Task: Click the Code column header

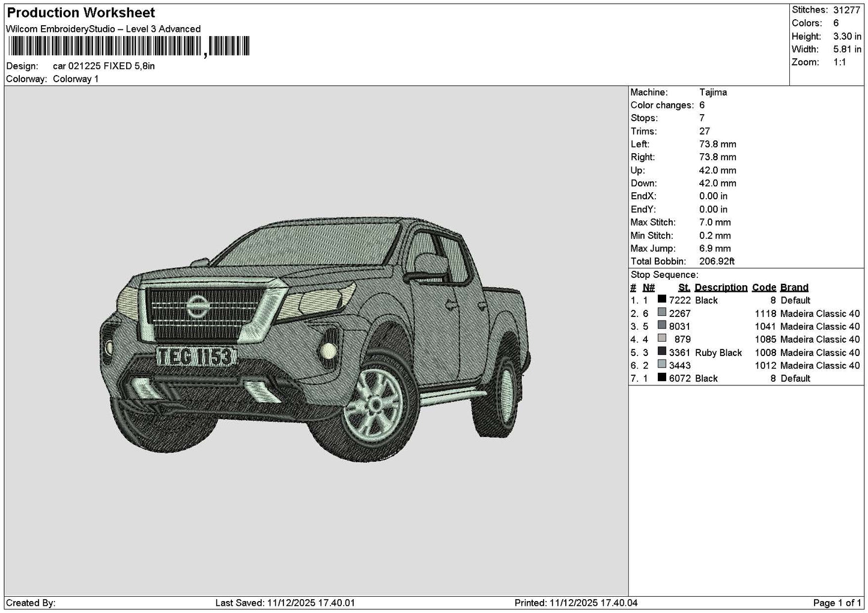Action: (x=764, y=288)
